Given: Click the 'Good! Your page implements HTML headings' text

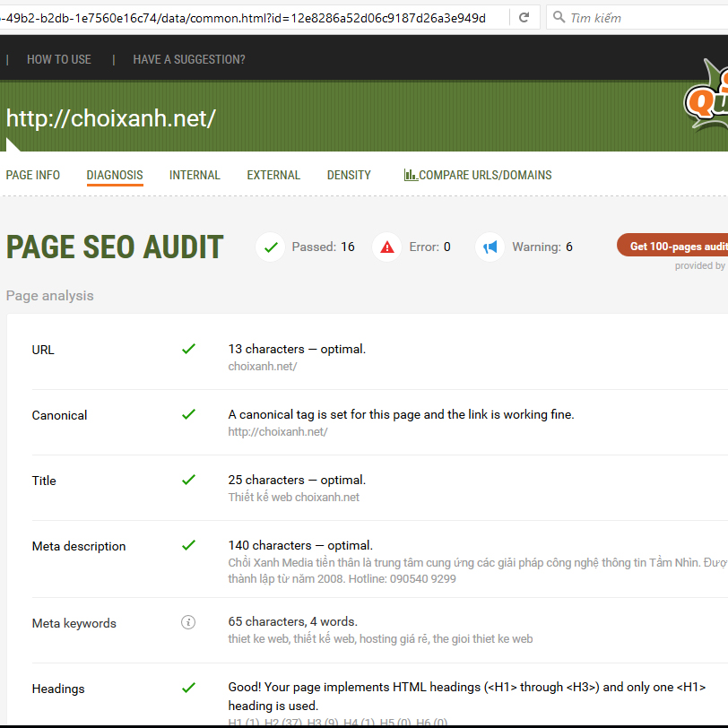Looking at the screenshot, I should click(466, 697).
